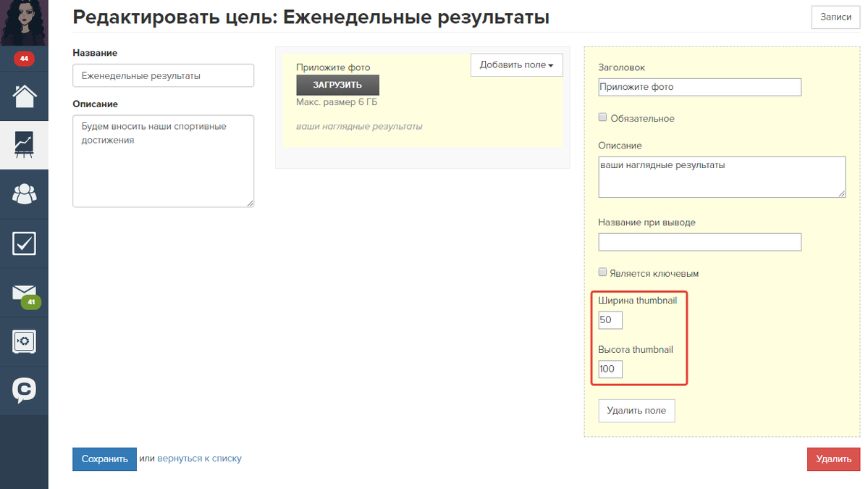
Task: Toggle the Обязательное checkbox
Action: (x=602, y=117)
